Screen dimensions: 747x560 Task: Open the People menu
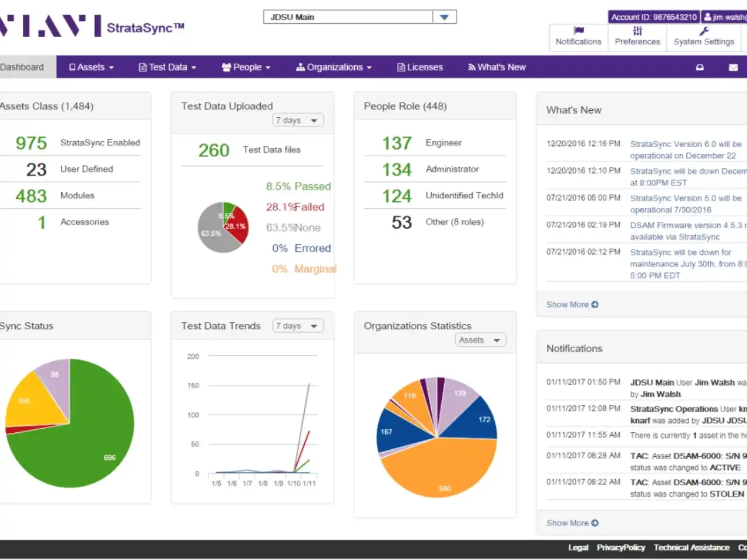click(x=246, y=67)
